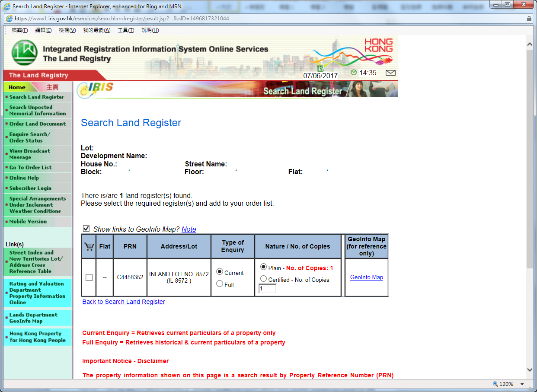Open the "Note" hyperlink
Screen dimensions: 537x392
[x=189, y=229]
